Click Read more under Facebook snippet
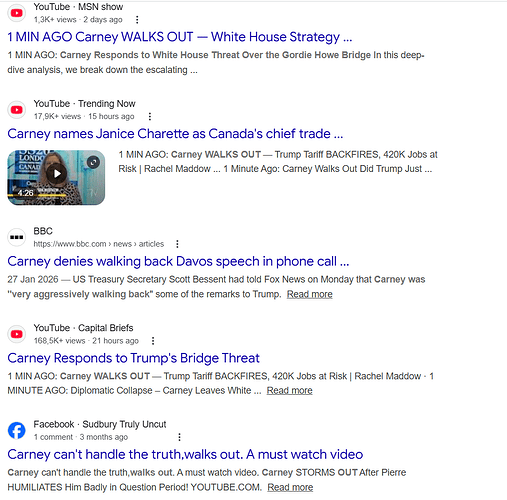This screenshot has width=507, height=500. tap(290, 487)
